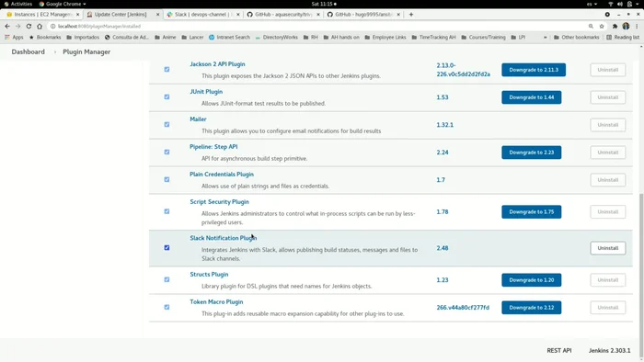644x362 pixels.
Task: Open the Google Chrome app menu dropdown
Action: [x=63, y=4]
